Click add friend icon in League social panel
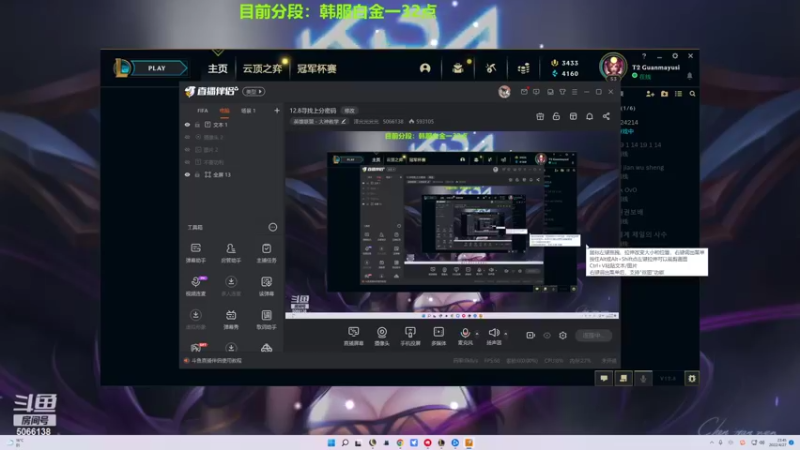Screen dimensions: 800x450 click(x=650, y=94)
